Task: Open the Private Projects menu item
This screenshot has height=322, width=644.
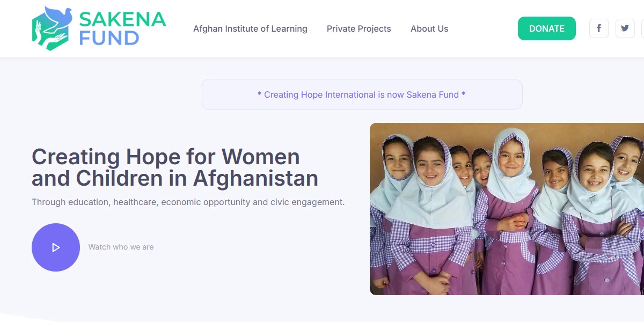Action: click(359, 29)
